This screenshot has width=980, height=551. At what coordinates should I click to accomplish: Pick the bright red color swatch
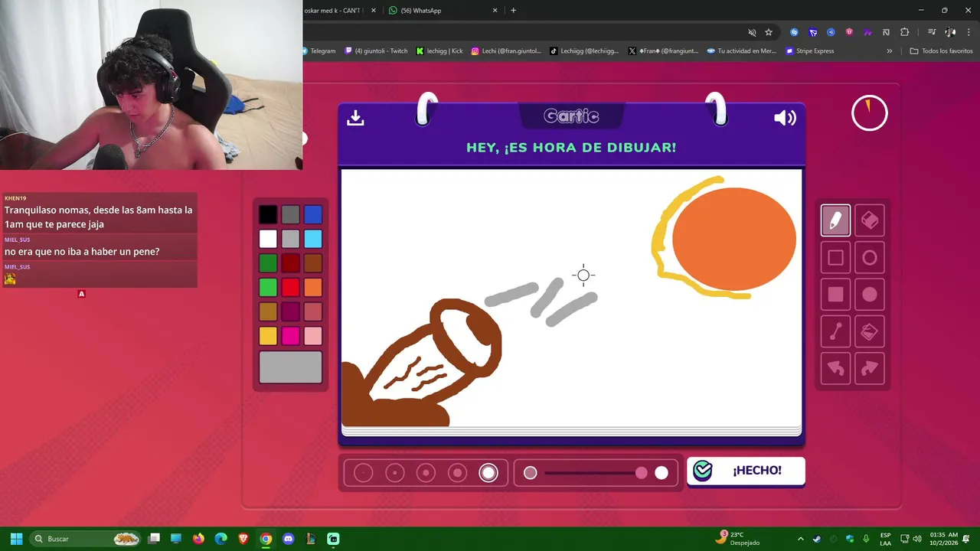pyautogui.click(x=290, y=287)
